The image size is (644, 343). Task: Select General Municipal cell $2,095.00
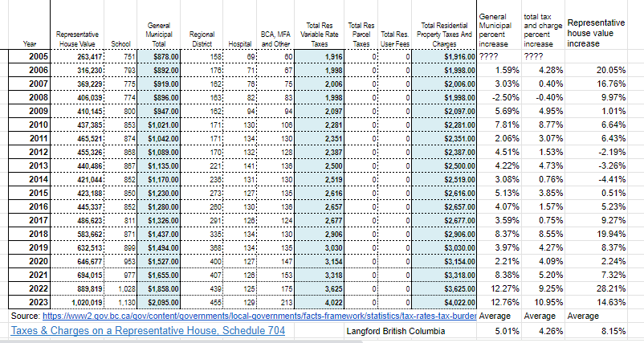pos(158,302)
